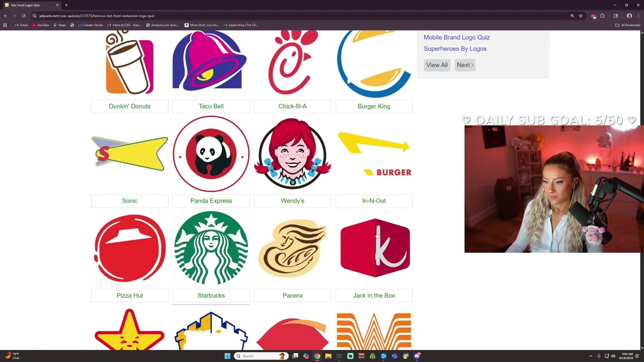Click the Pizza Hut answer text
This screenshot has width=644, height=362.
[x=130, y=296]
